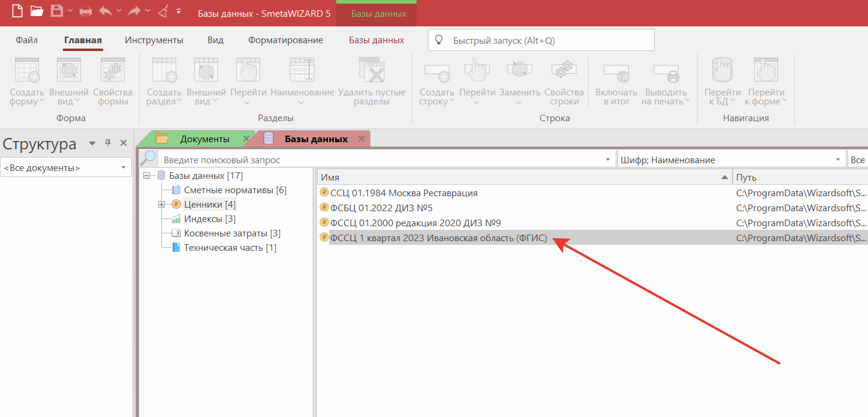Open the Save dropdown arrow

[70, 11]
